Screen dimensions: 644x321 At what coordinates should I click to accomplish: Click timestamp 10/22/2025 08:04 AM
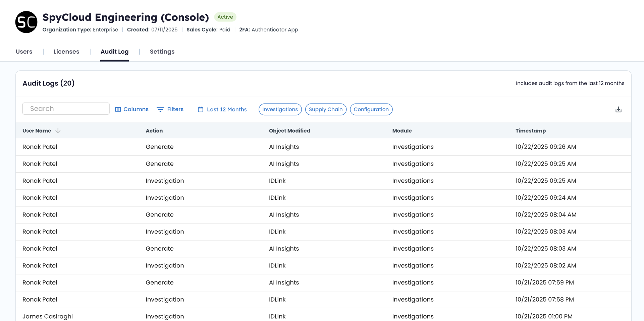pyautogui.click(x=546, y=215)
